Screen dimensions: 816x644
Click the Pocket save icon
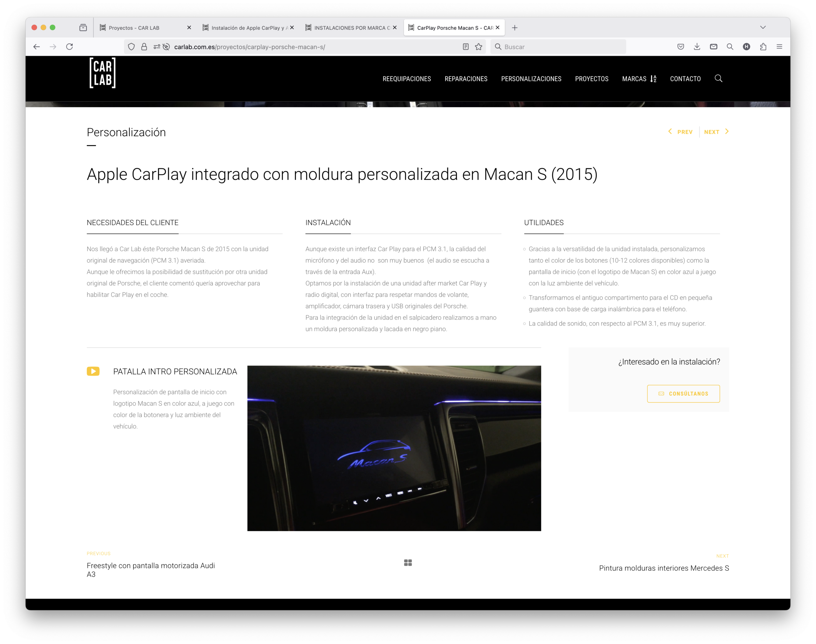point(680,47)
